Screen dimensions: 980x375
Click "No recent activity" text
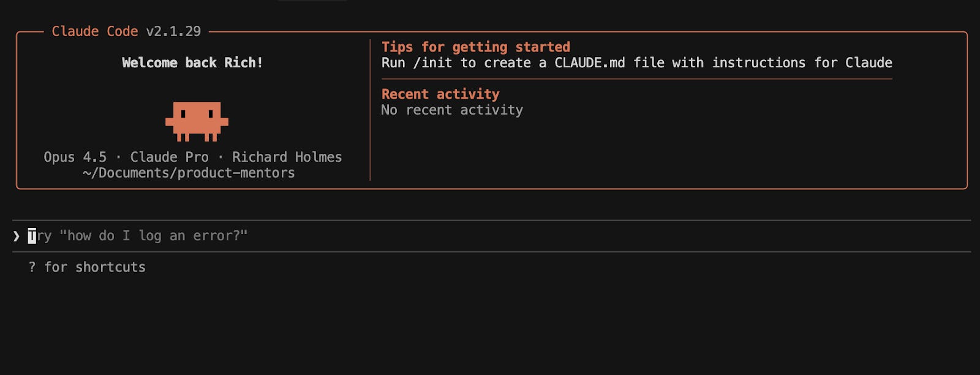(x=452, y=110)
